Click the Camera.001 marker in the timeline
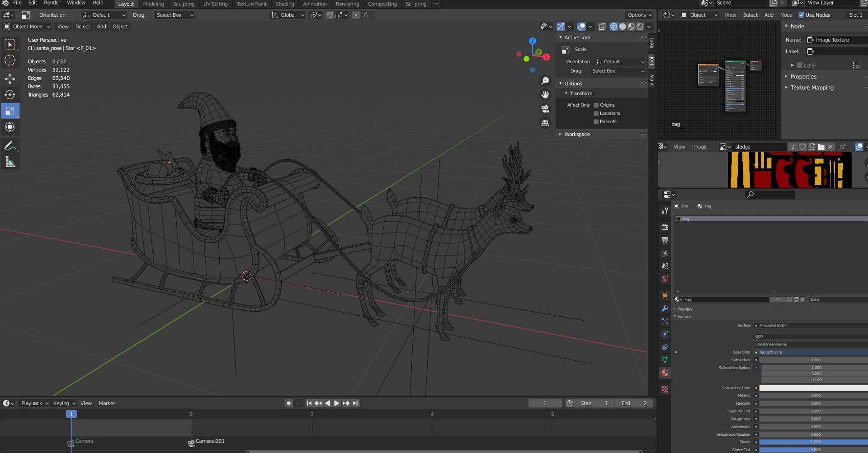This screenshot has height=453, width=868. tap(206, 442)
